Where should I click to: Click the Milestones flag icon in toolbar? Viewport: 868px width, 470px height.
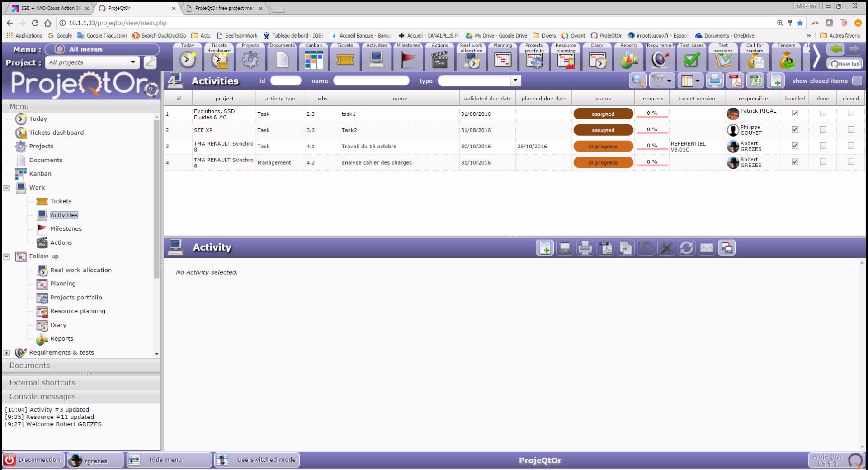pos(408,59)
